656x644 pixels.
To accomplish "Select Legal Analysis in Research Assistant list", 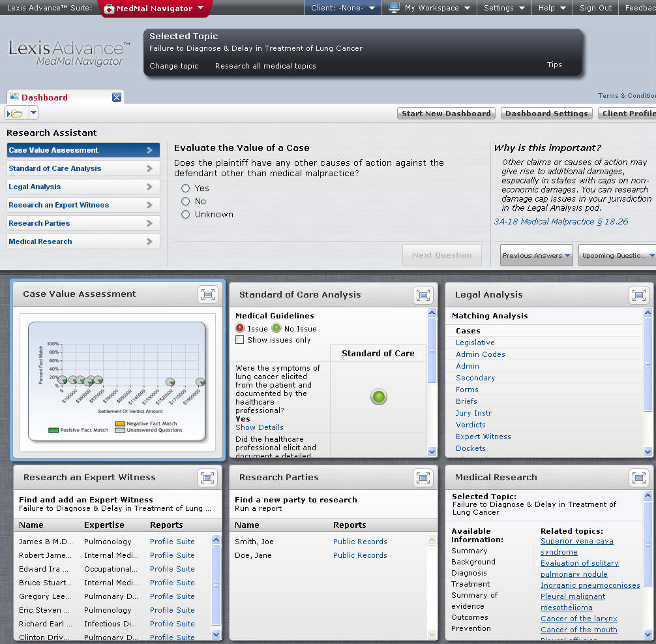I will point(83,187).
